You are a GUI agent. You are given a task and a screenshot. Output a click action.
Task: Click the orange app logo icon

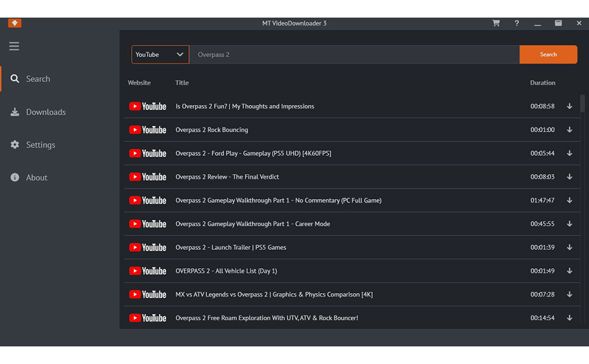tap(15, 23)
